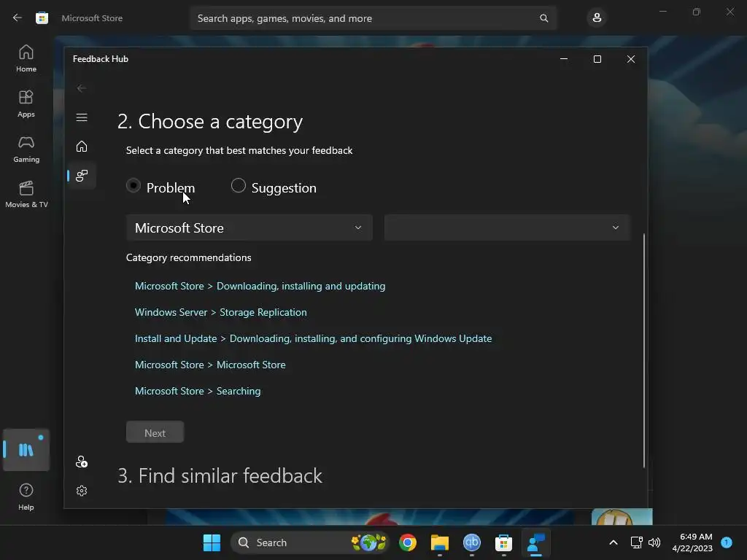
Task: Open Google Chrome from taskbar
Action: click(x=407, y=542)
